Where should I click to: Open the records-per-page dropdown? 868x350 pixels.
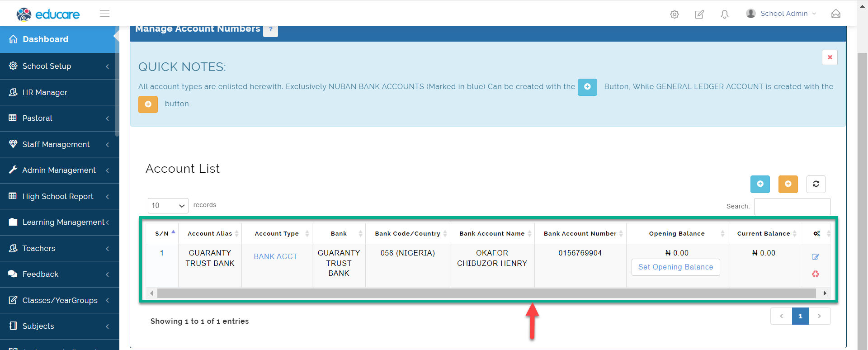[168, 206]
